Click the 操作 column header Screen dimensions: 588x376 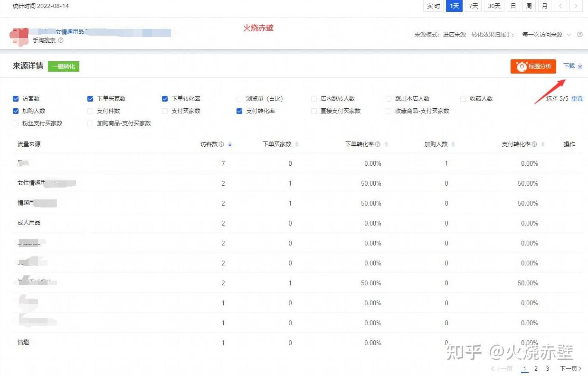[569, 144]
